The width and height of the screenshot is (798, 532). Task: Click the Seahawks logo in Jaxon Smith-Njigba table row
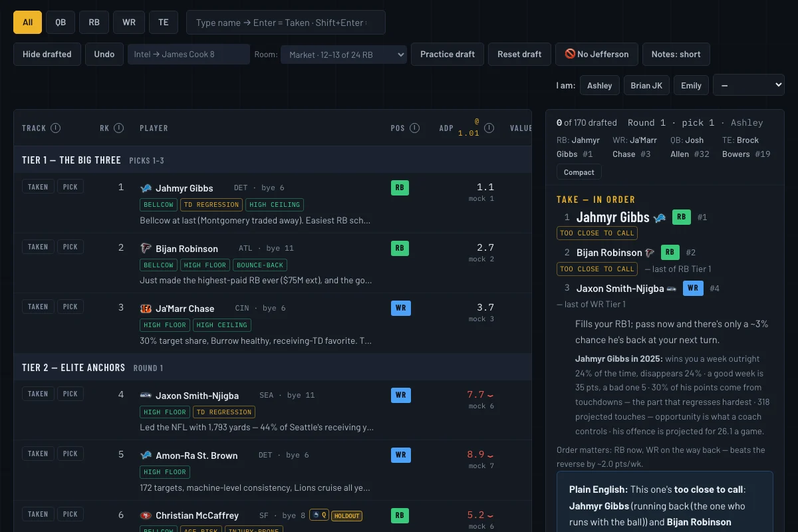146,395
